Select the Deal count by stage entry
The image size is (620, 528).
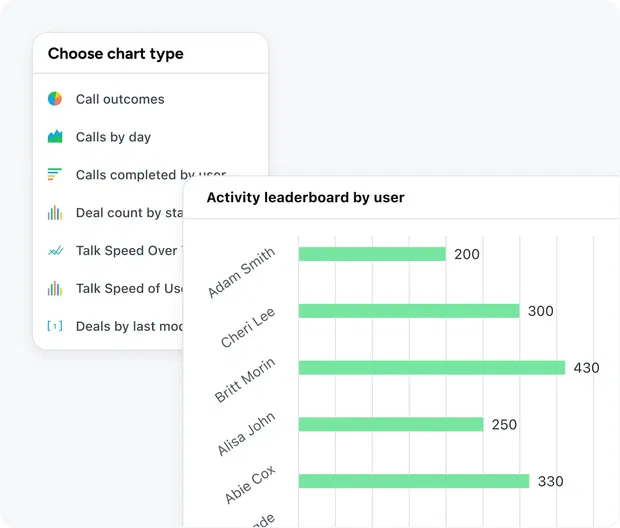(129, 213)
